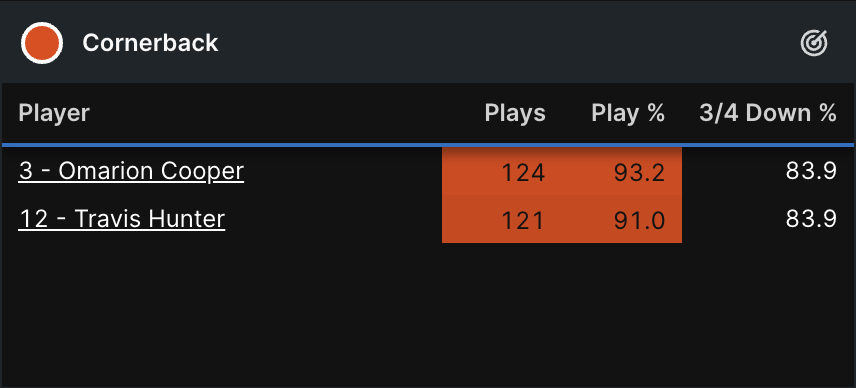Click the target icon in Cornerback header
Screen dimensions: 856x388
(x=814, y=43)
